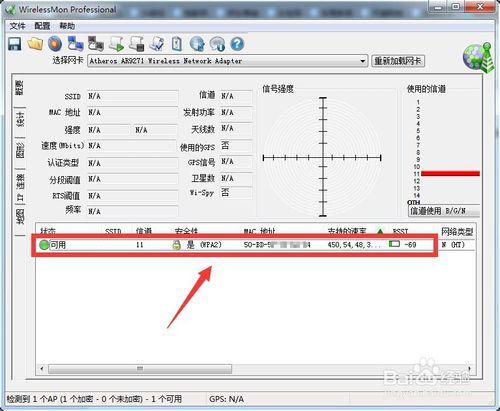Click the blue question mark help icon

237,44
